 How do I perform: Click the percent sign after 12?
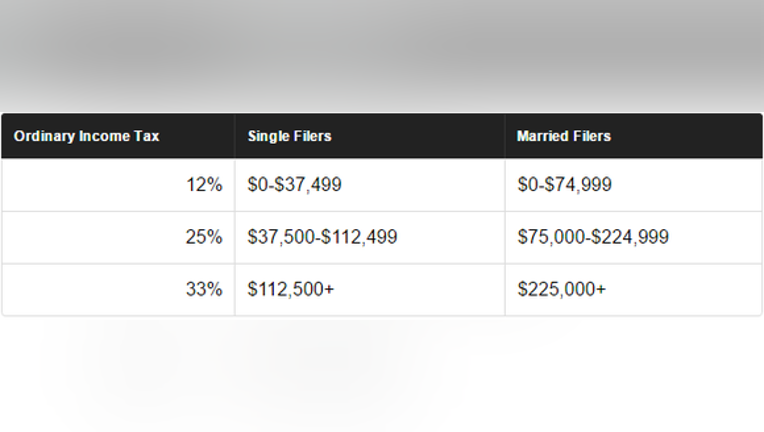(x=214, y=185)
